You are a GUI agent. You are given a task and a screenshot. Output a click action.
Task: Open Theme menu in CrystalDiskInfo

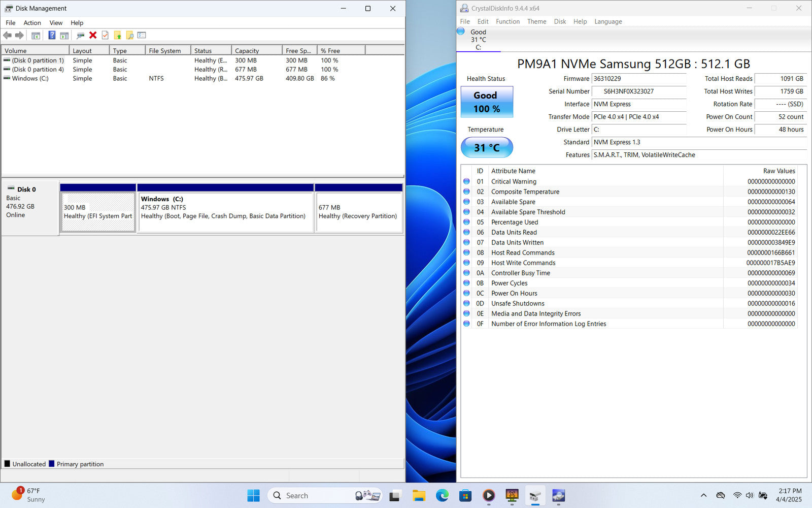536,21
